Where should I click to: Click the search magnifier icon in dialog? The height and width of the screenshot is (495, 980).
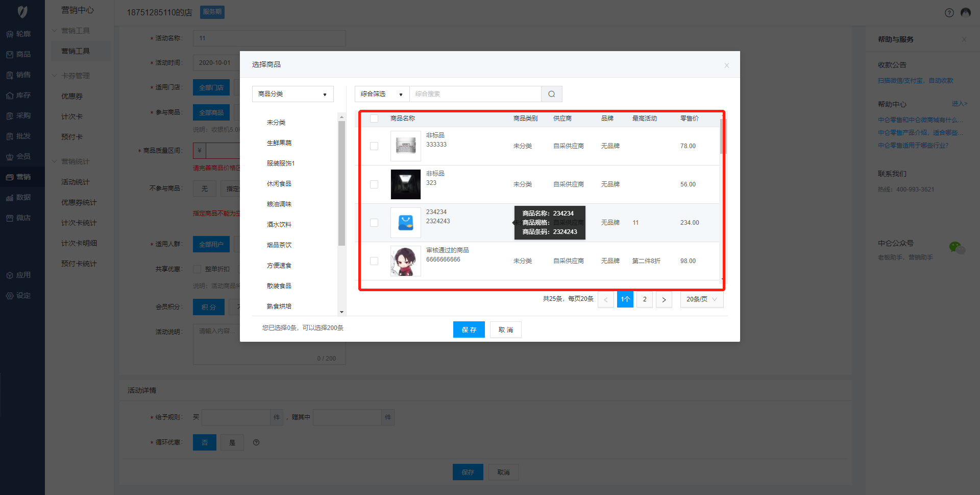[551, 94]
